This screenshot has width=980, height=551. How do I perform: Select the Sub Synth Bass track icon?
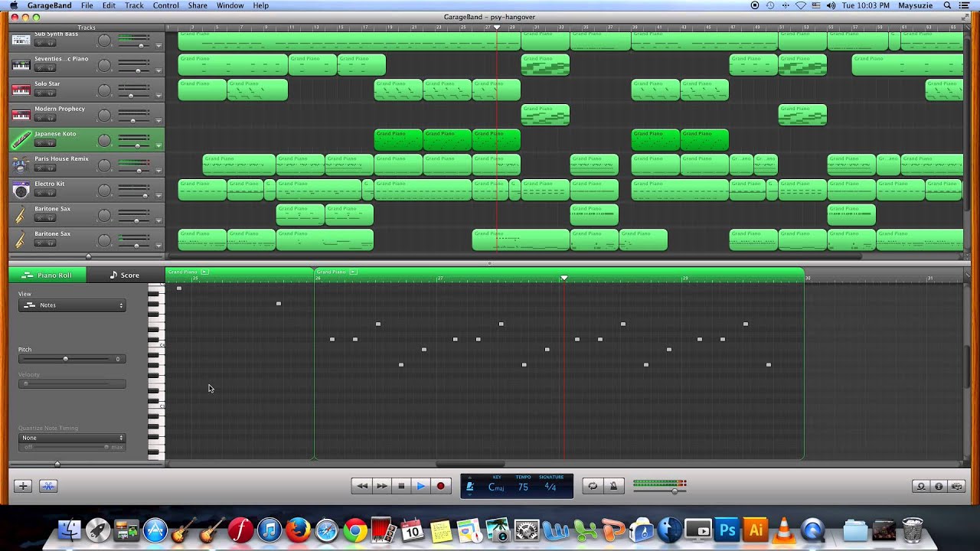tap(21, 40)
